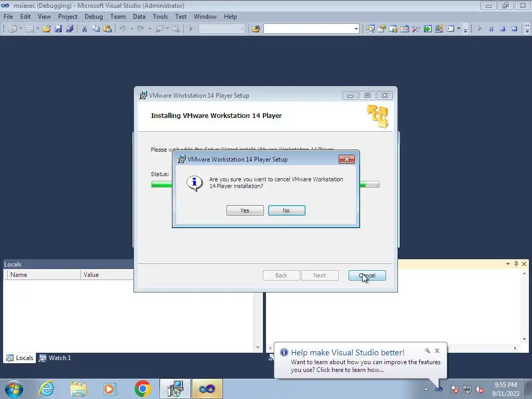Switch to the Locals tab

(20, 357)
